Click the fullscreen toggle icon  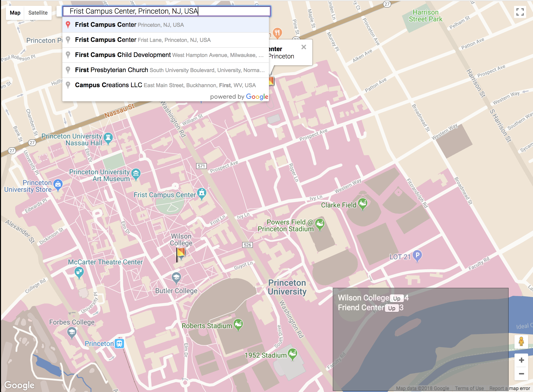tap(520, 12)
